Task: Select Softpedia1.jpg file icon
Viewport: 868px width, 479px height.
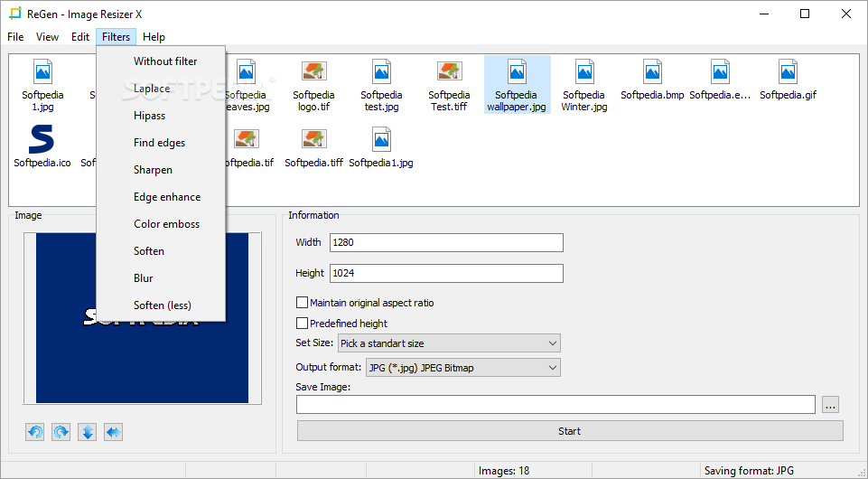Action: [x=381, y=139]
